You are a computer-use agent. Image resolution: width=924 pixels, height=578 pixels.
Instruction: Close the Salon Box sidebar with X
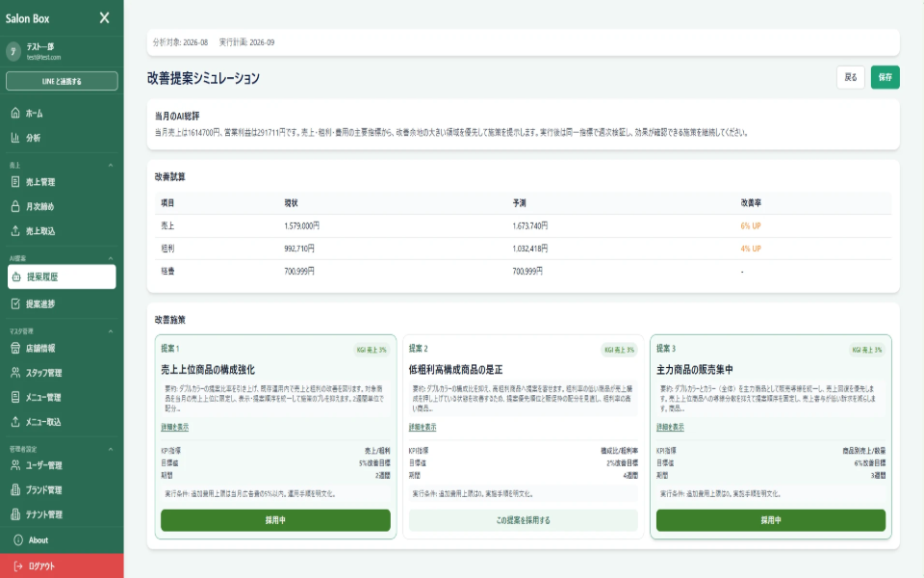pos(104,17)
